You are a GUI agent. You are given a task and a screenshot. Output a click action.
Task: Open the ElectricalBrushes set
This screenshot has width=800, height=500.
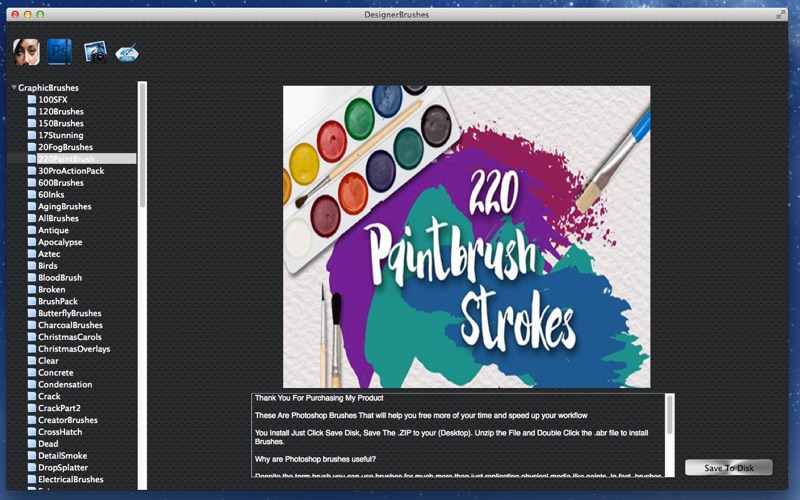[71, 479]
